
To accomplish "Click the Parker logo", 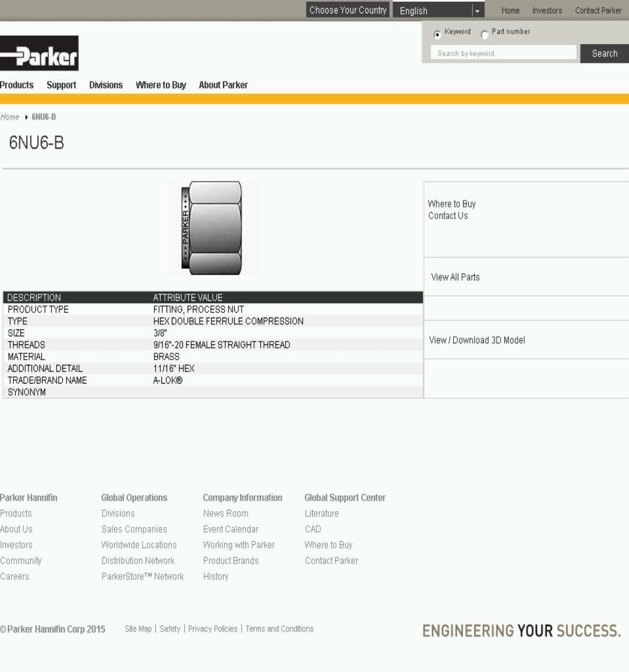I will coord(39,53).
